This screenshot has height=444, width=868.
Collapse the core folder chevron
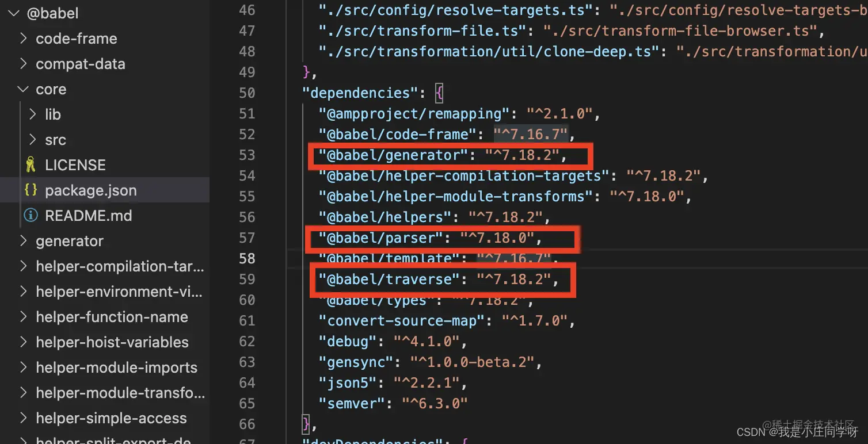(23, 89)
